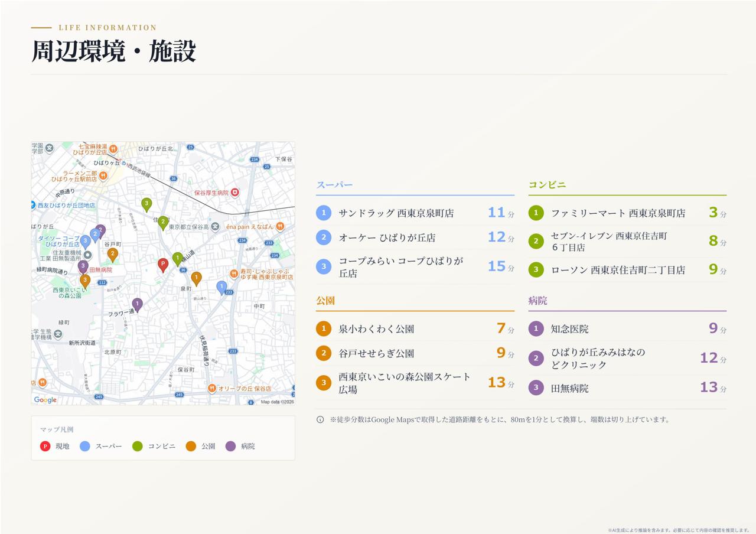Click blue supermarket pin 3 on the map
The height and width of the screenshot is (534, 756).
[86, 242]
